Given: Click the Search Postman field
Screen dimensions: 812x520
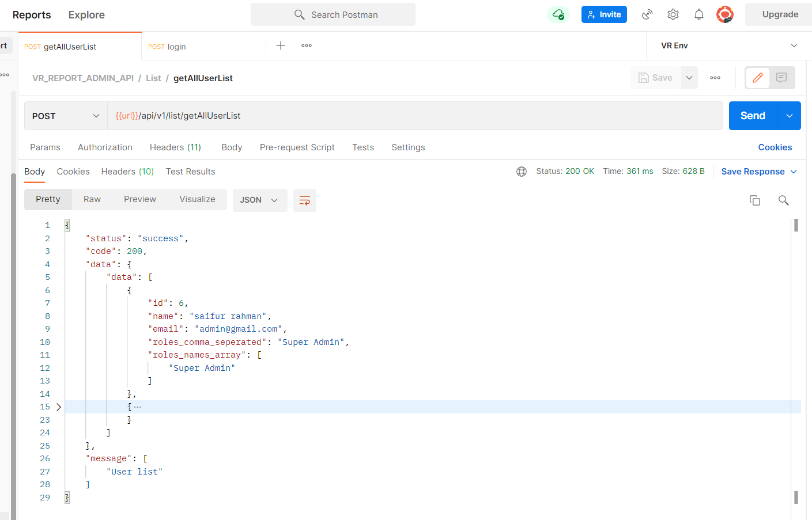Looking at the screenshot, I should coord(333,14).
